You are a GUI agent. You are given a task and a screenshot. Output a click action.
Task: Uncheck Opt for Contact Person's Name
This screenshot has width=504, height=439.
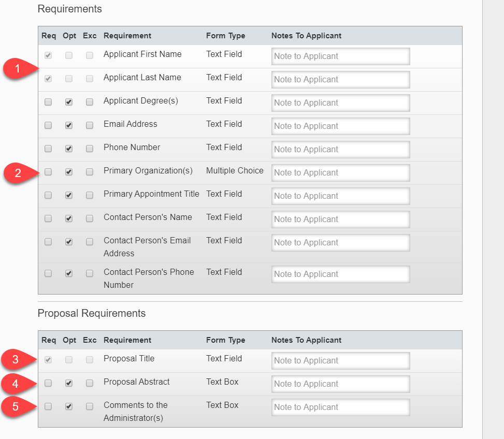[x=69, y=218]
